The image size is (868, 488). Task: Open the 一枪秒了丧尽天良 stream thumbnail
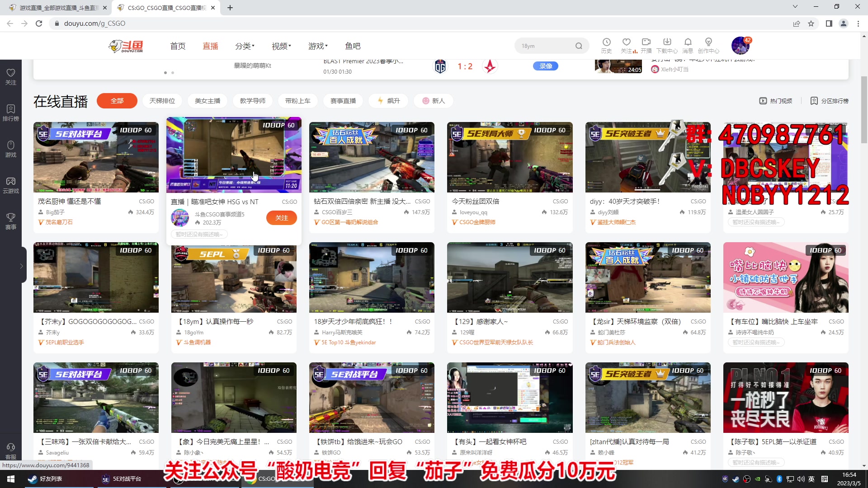[786, 398]
